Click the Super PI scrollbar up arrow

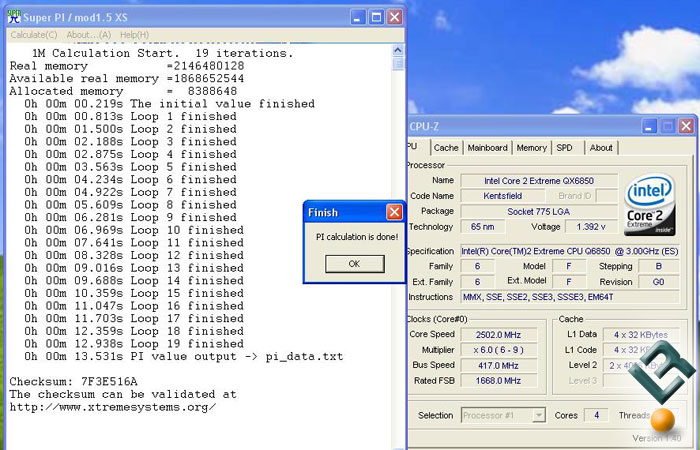coord(398,50)
